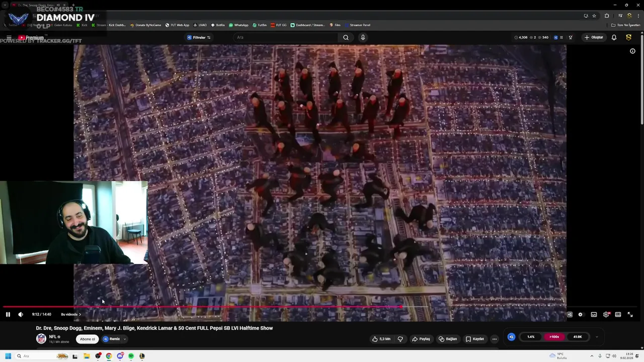Open the Filtreler dropdown
Image resolution: width=644 pixels, height=362 pixels.
tap(199, 37)
